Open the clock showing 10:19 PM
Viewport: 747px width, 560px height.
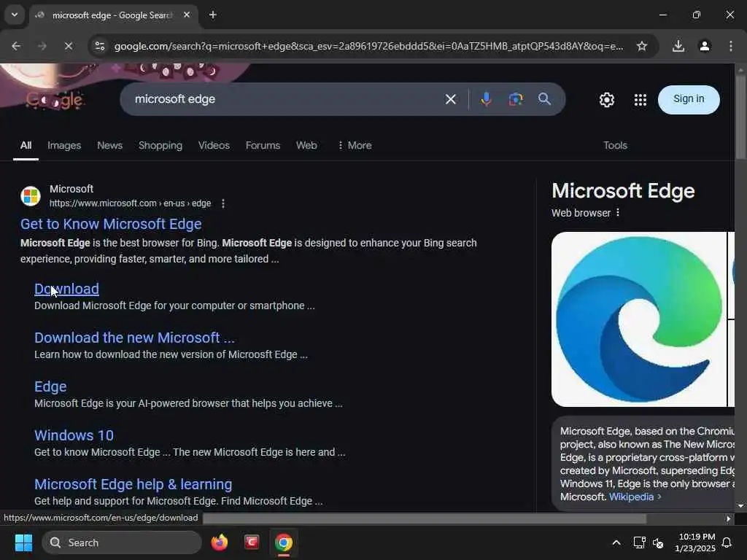click(695, 542)
